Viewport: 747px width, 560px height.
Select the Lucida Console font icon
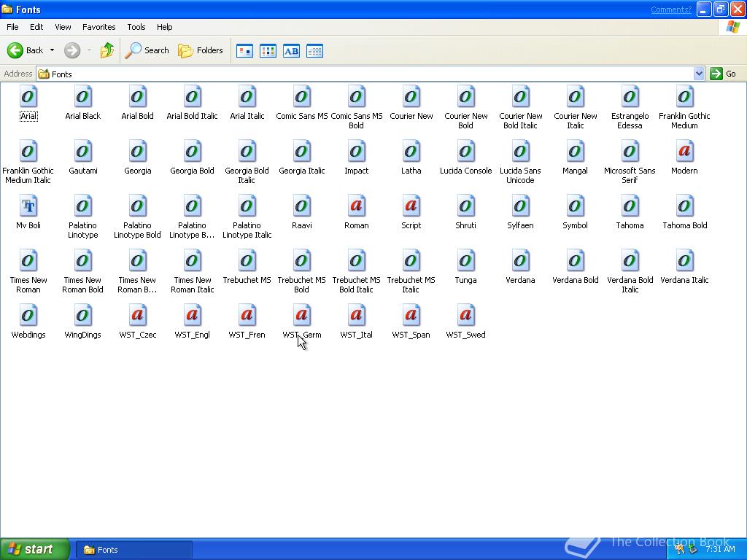[465, 152]
